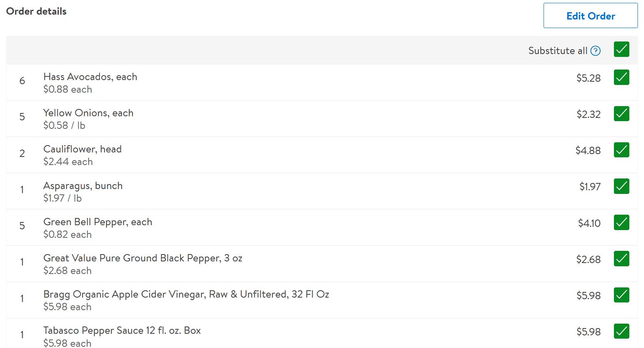The image size is (644, 348).
Task: Open Great Value Pure Ground Black Pepper item
Action: 143,258
